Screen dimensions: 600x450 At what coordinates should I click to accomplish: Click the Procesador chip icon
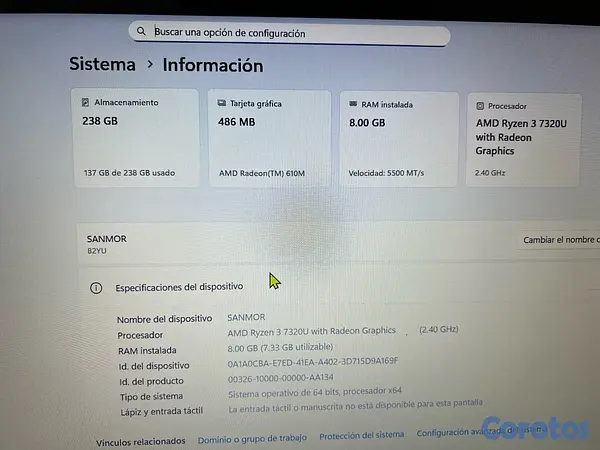pyautogui.click(x=480, y=106)
